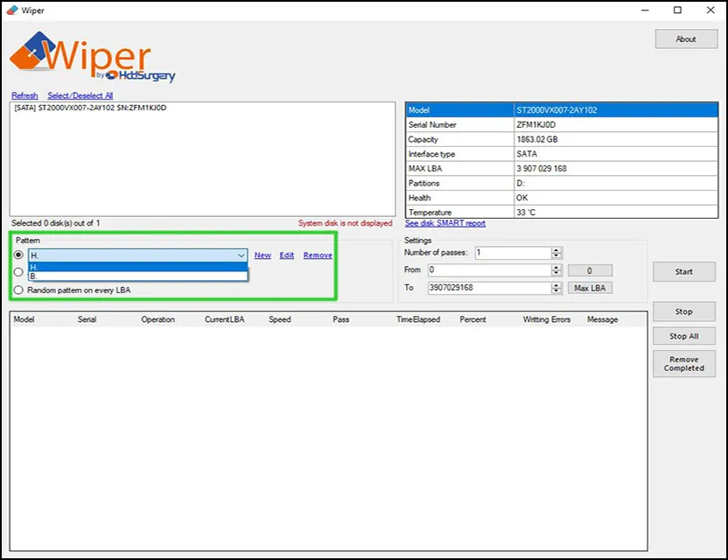The height and width of the screenshot is (560, 728).
Task: Click the Stop All button
Action: click(x=684, y=336)
